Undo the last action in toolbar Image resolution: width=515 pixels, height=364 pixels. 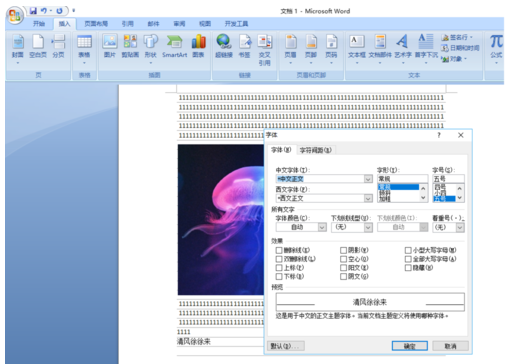point(44,11)
